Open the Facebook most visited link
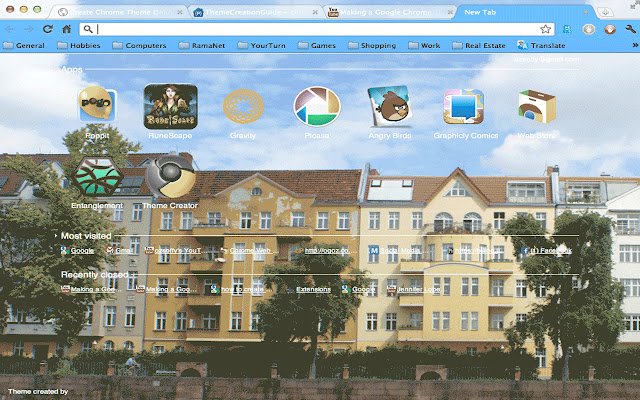This screenshot has height=400, width=640. pos(546,250)
